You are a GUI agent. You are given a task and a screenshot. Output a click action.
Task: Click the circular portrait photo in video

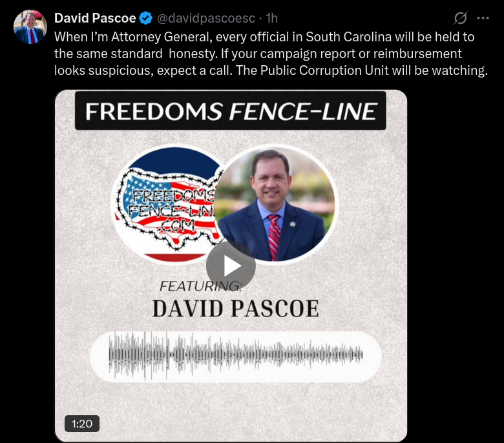(x=274, y=204)
